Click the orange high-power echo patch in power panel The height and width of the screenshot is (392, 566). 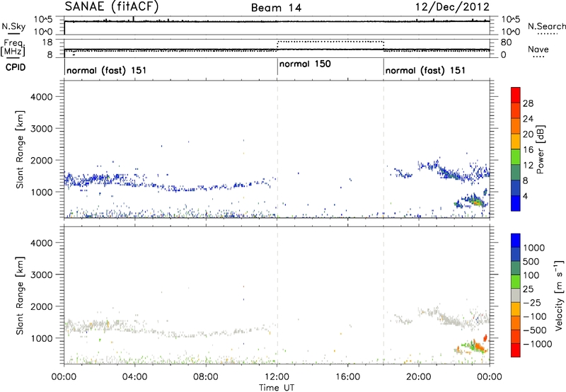pos(477,203)
